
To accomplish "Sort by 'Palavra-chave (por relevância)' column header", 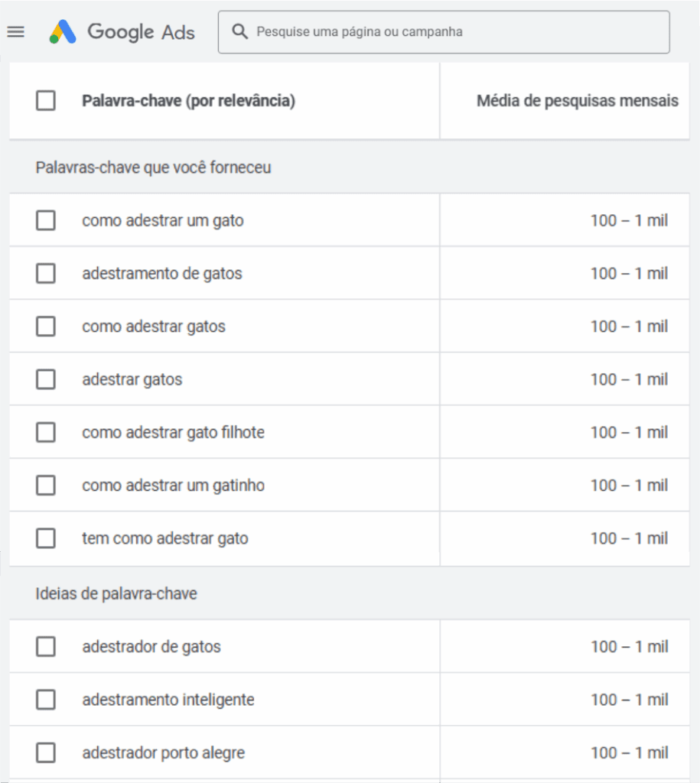I will tap(188, 101).
